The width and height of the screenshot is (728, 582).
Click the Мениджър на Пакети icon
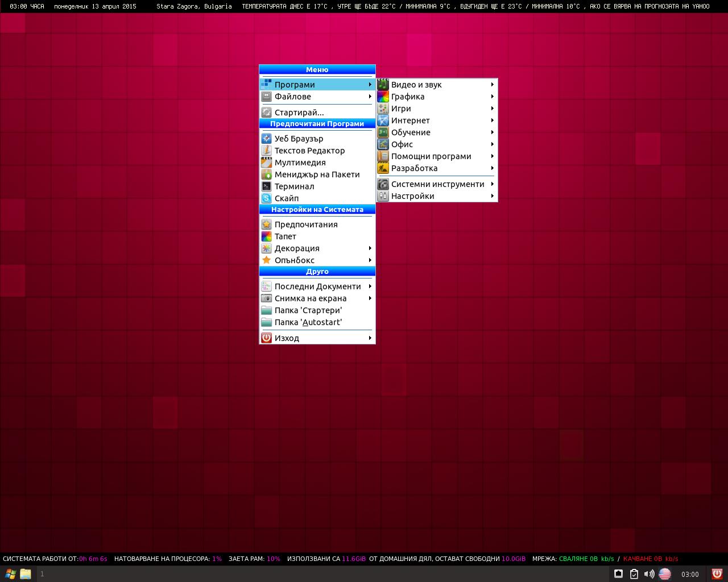pyautogui.click(x=266, y=174)
